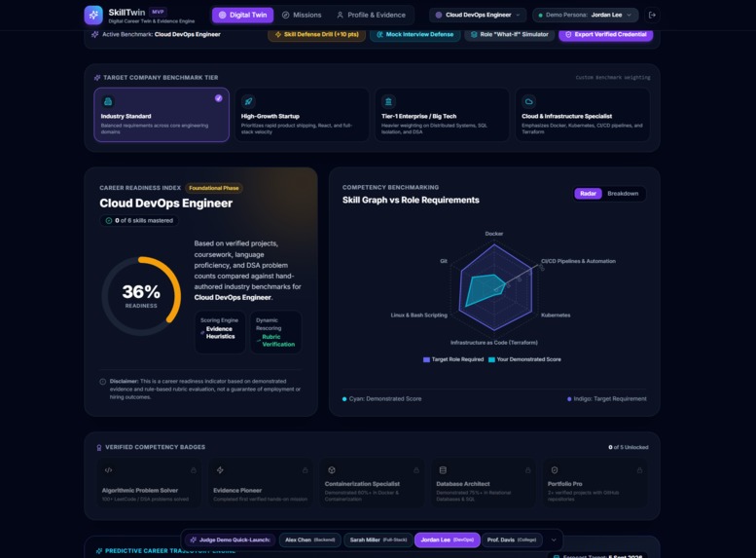Click lock icon on Containerization Specialist badge

coord(416,470)
